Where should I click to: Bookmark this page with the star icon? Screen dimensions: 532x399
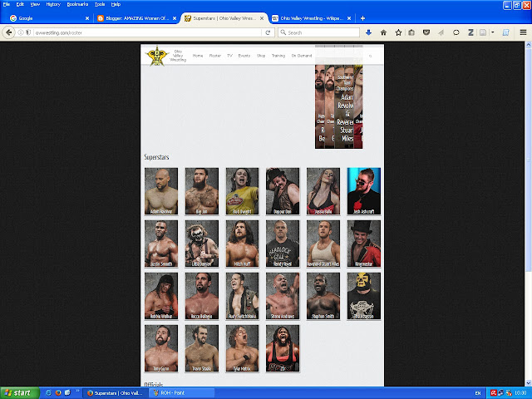398,32
